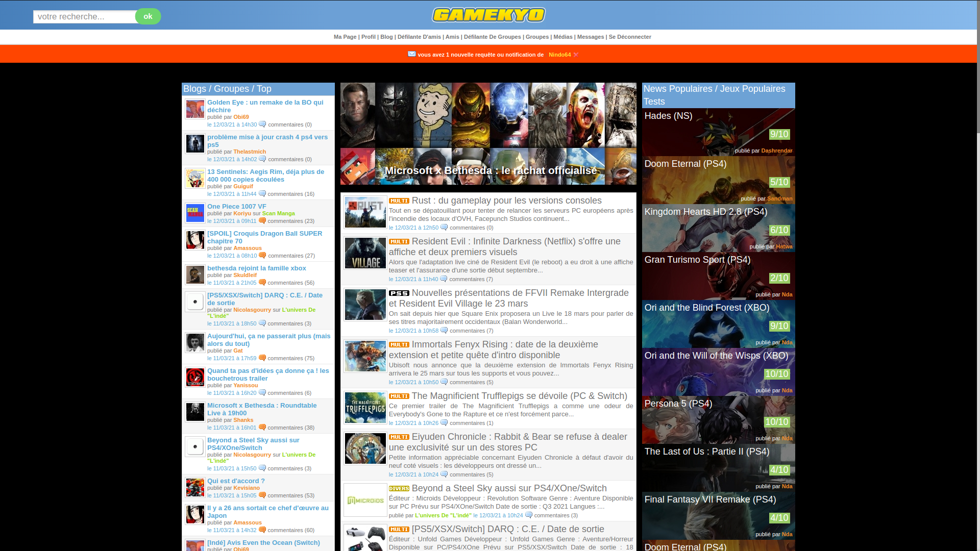Viewport: 980px width, 551px height.
Task: Click Se Déconnecter link
Action: point(630,37)
